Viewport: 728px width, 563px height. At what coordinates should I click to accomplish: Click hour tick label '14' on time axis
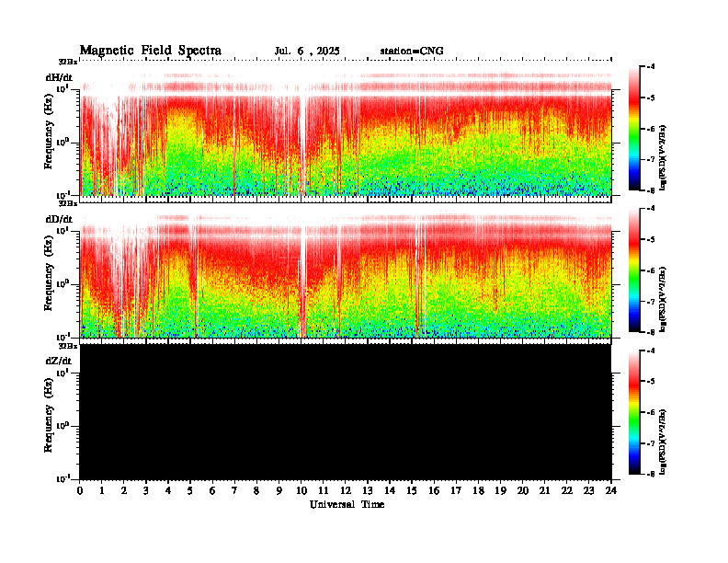390,490
